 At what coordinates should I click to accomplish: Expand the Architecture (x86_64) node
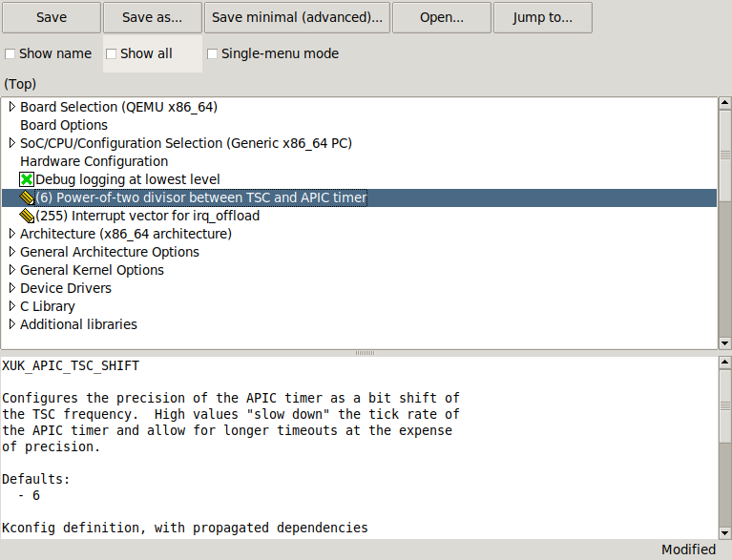[x=11, y=234]
